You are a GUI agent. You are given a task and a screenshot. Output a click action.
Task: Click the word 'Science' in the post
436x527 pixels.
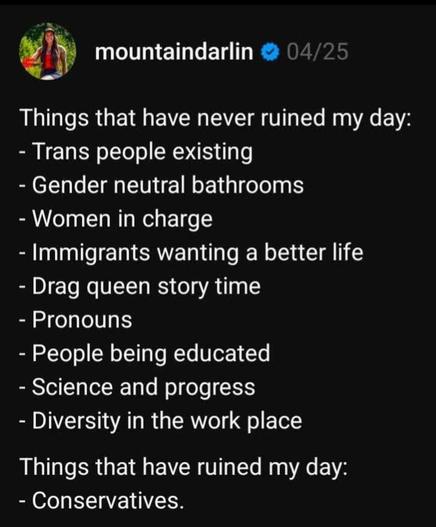tap(72, 387)
